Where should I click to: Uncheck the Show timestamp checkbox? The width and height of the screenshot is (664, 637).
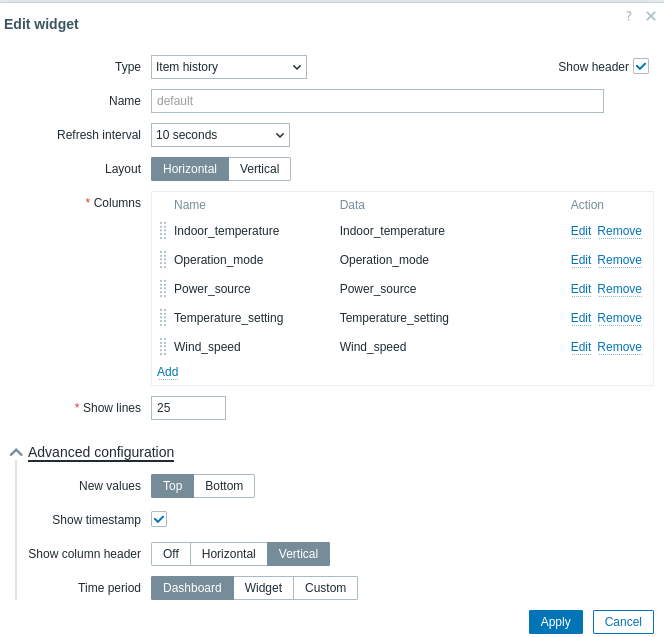coord(159,519)
